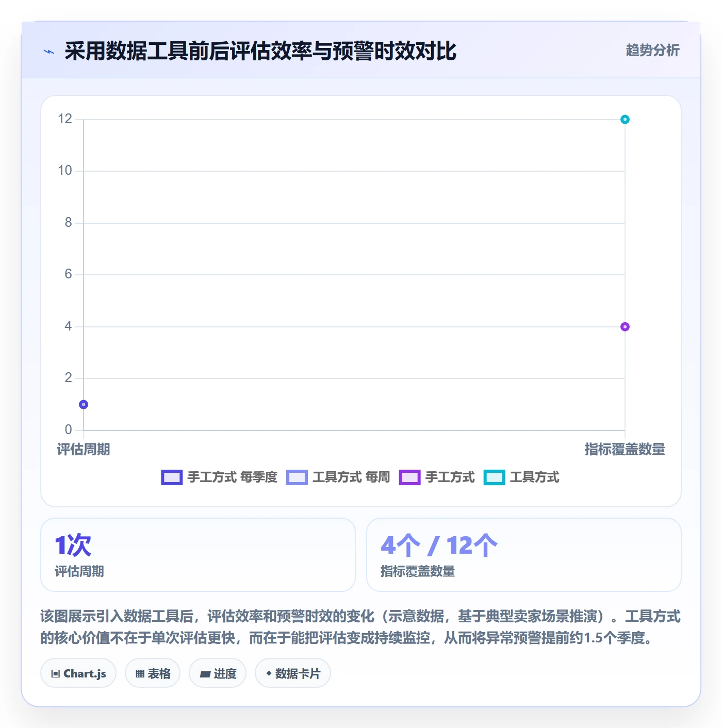Viewport: 722px width, 728px height.
Task: Toggle the purple 手工方式 legend item
Action: click(x=437, y=477)
